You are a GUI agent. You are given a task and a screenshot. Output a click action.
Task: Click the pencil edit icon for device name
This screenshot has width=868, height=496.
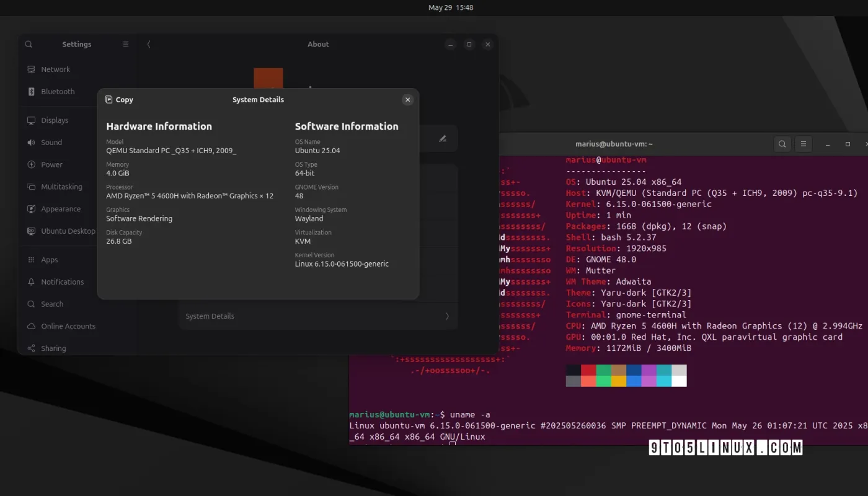[x=443, y=139]
